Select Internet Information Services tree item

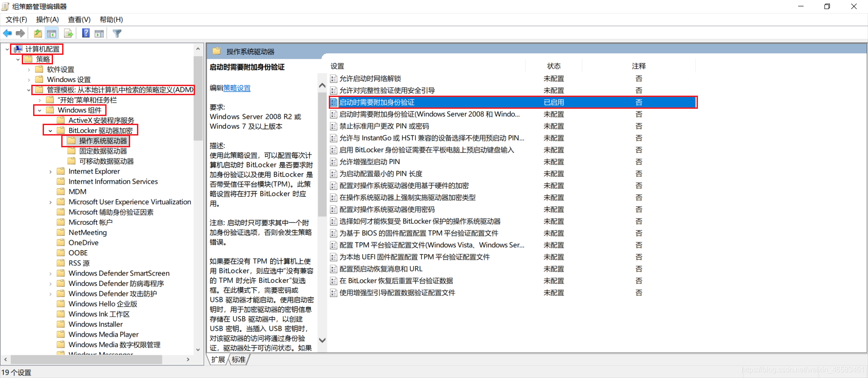coord(113,182)
